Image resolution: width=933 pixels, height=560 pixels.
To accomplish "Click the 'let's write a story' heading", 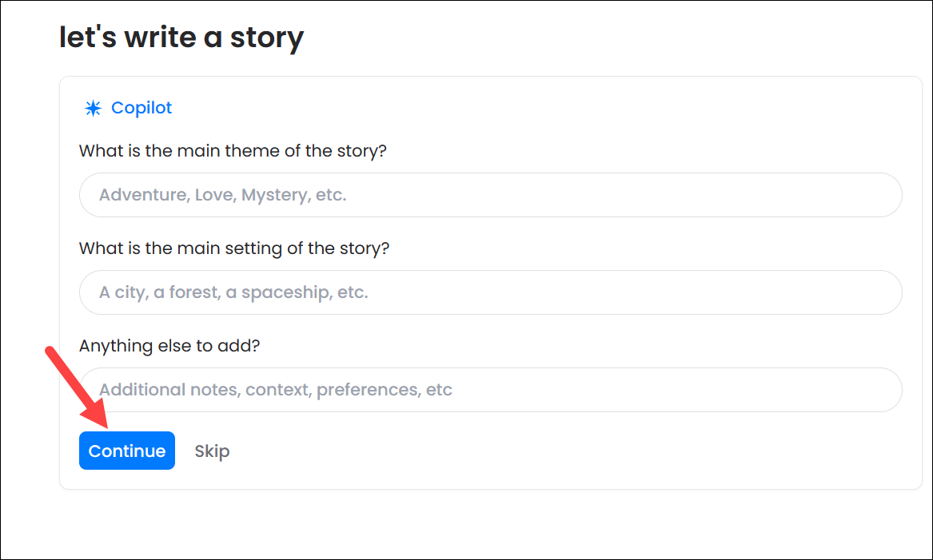I will click(181, 38).
